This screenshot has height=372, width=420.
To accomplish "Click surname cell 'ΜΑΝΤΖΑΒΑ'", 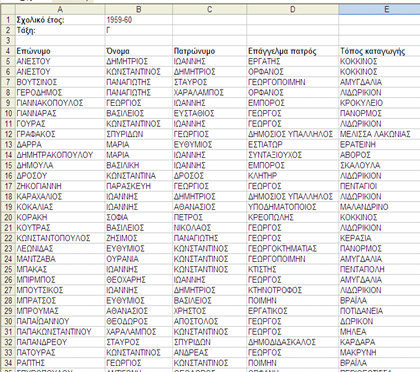I will 60,259.
